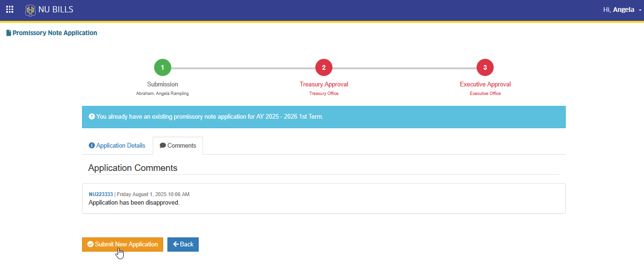Click the NU BILLS title text
This screenshot has width=644, height=273.
tap(56, 9)
